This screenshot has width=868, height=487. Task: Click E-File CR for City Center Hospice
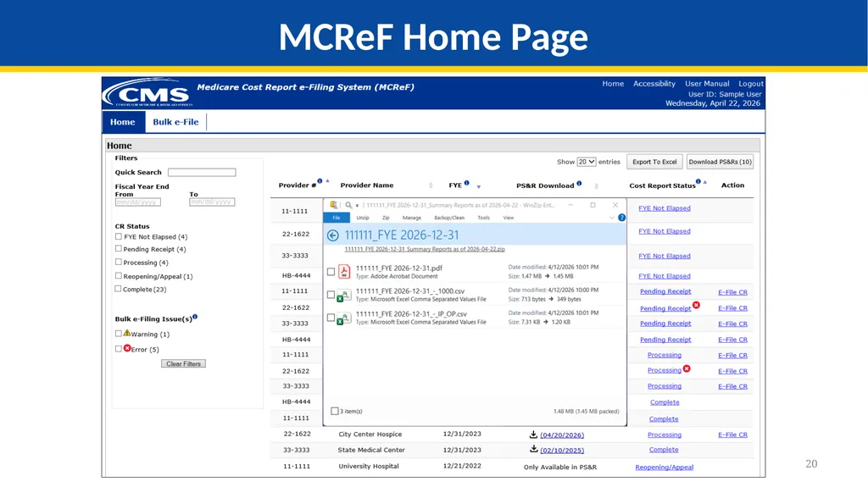click(732, 434)
